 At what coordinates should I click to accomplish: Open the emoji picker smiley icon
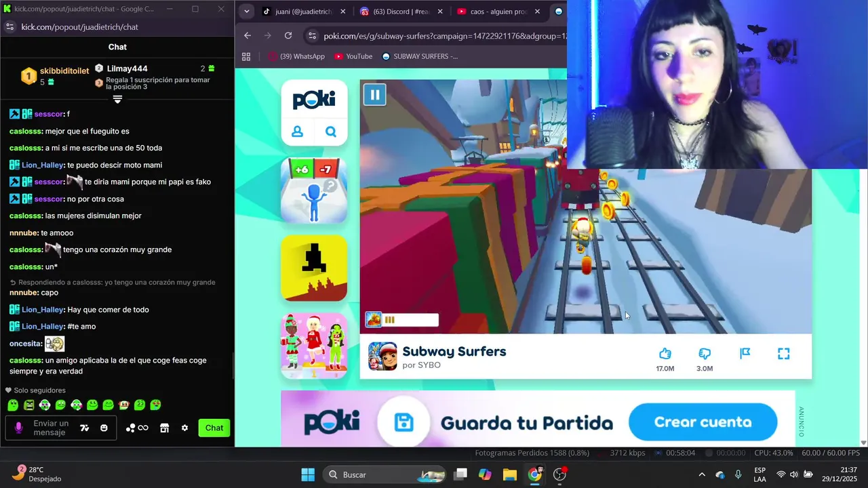[x=104, y=428]
